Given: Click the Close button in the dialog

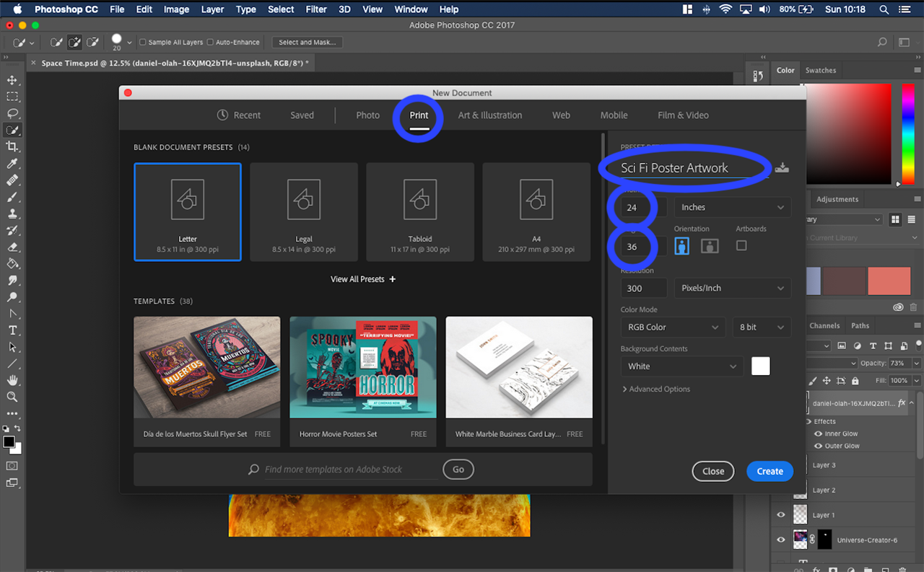Looking at the screenshot, I should tap(713, 471).
